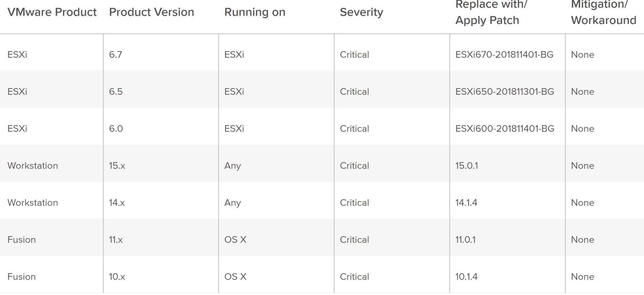Click the "Running on" column header
Screen dimensions: 644x295
point(255,12)
